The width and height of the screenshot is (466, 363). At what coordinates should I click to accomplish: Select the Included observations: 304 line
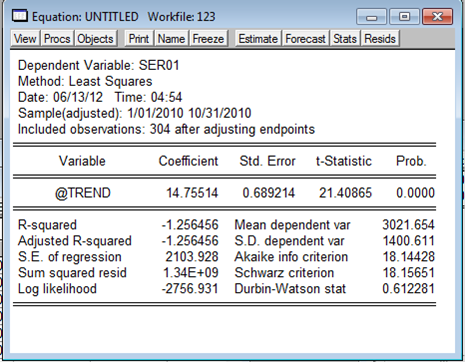[x=166, y=129]
